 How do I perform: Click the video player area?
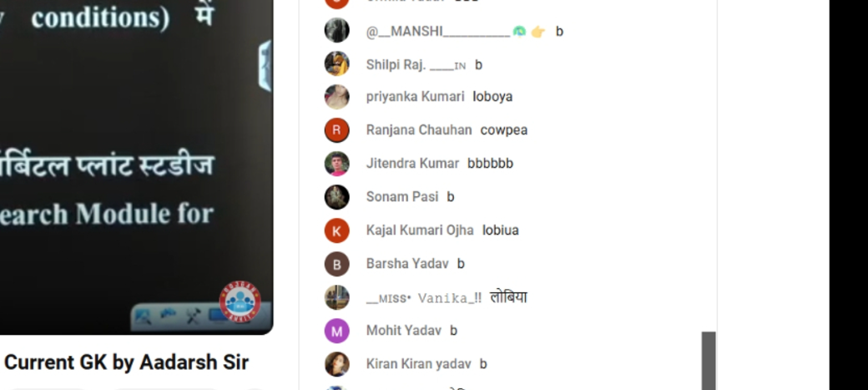tap(136, 166)
